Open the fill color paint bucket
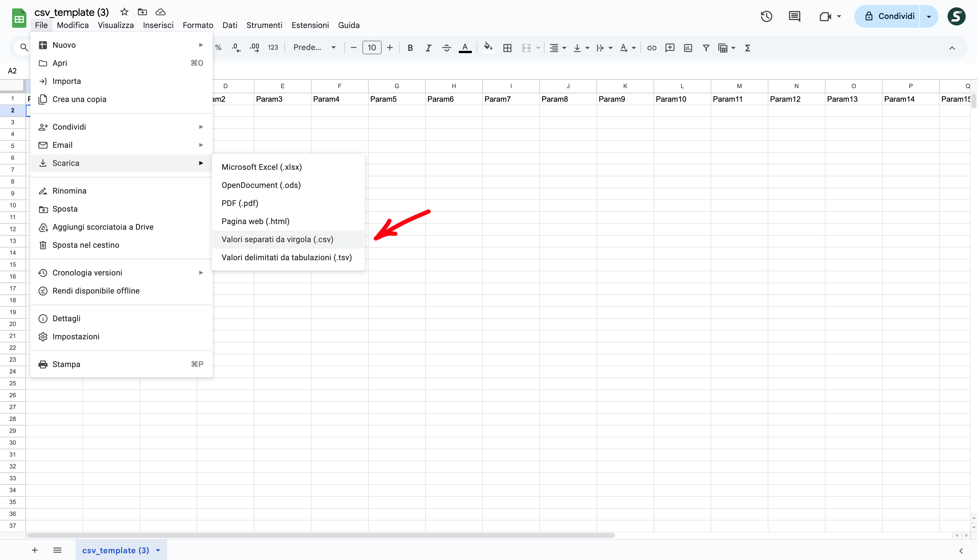Screen dimensions: 977x560 [x=488, y=47]
